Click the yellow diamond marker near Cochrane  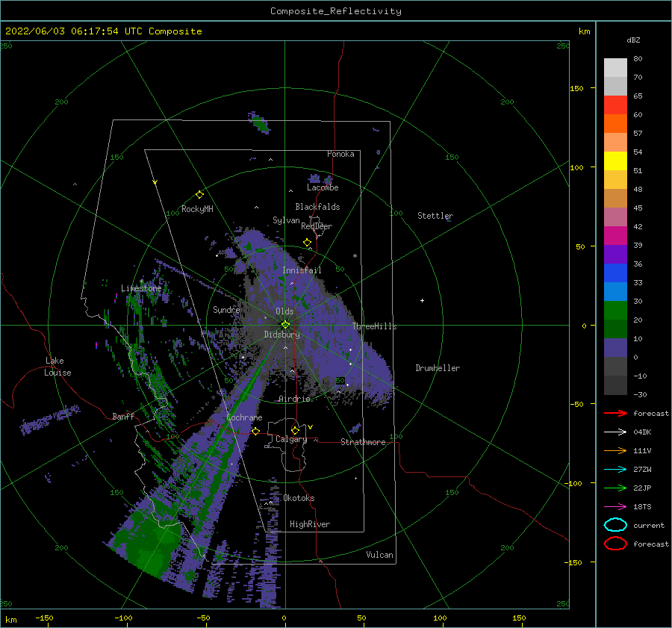[x=255, y=431]
